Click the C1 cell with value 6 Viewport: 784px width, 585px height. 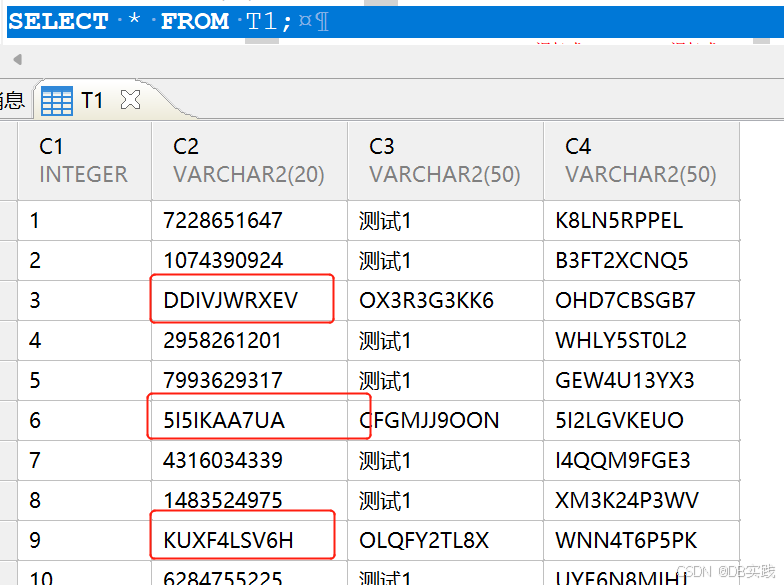(x=84, y=420)
